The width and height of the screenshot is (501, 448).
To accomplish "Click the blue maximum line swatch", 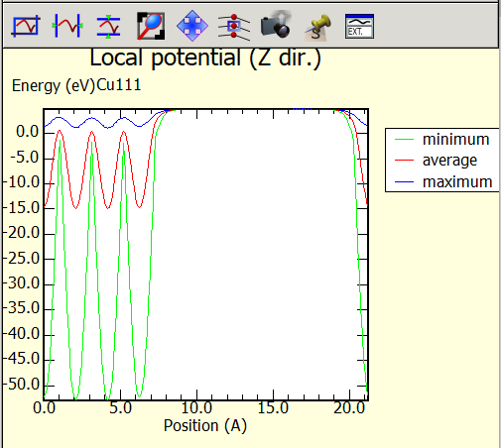I will tap(404, 182).
